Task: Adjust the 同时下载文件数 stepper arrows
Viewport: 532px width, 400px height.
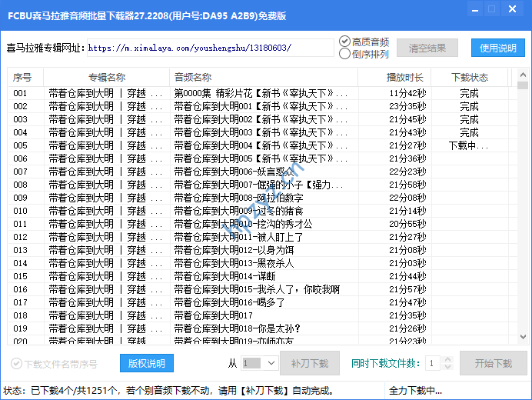Action: pos(436,363)
